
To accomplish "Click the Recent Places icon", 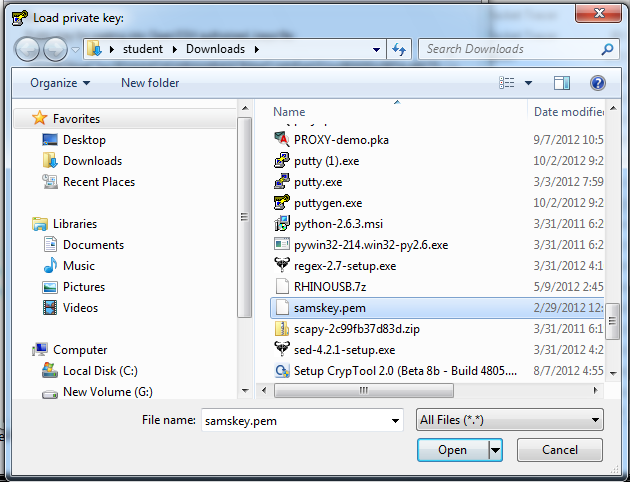I will coord(50,182).
